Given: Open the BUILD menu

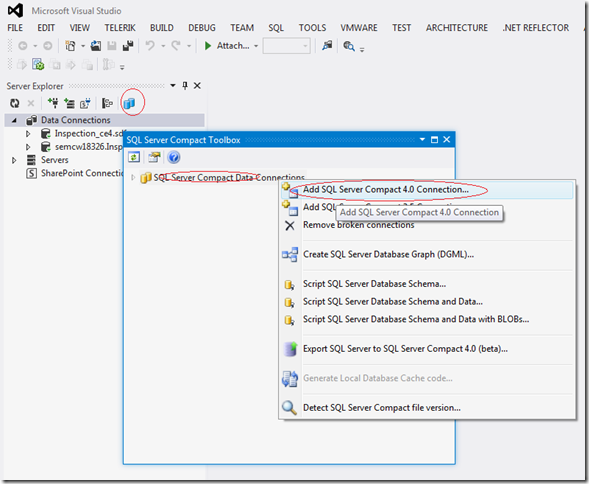Looking at the screenshot, I should (162, 28).
